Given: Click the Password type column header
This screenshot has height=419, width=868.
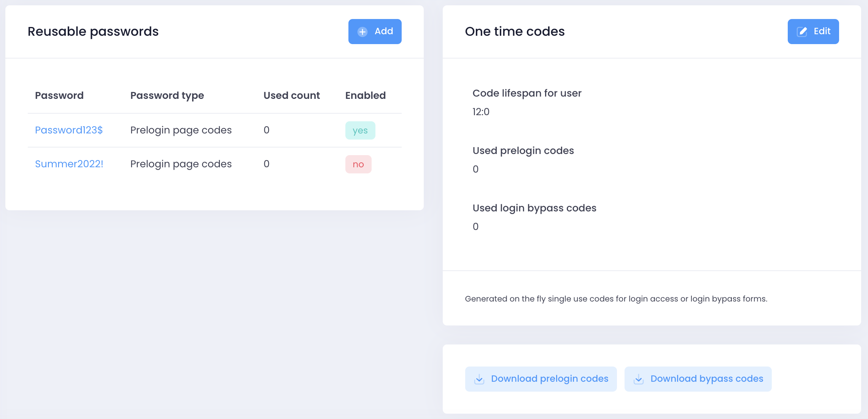Looking at the screenshot, I should [167, 95].
